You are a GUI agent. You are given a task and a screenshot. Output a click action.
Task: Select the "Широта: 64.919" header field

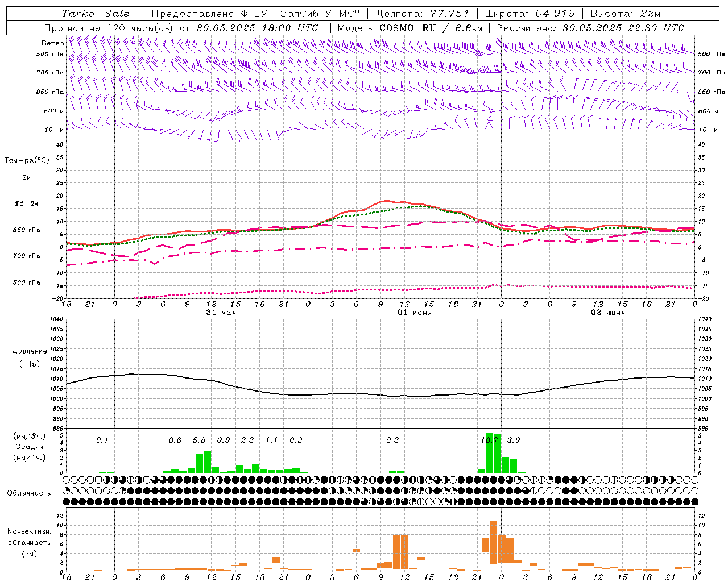[x=530, y=14]
